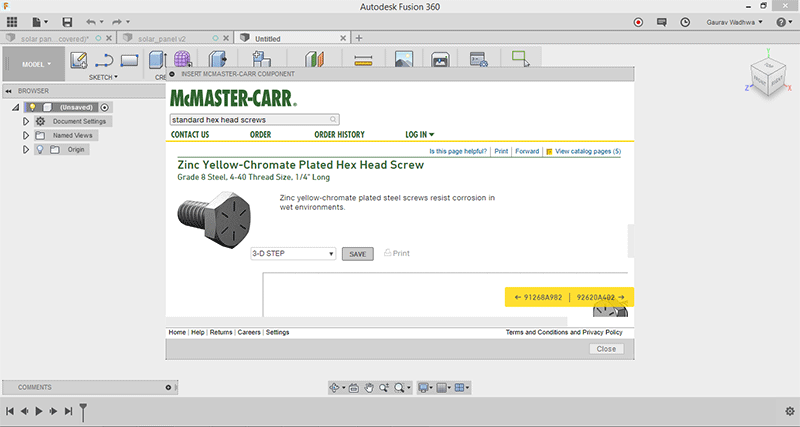Click the Forward link
The height and width of the screenshot is (427, 800).
click(x=527, y=151)
